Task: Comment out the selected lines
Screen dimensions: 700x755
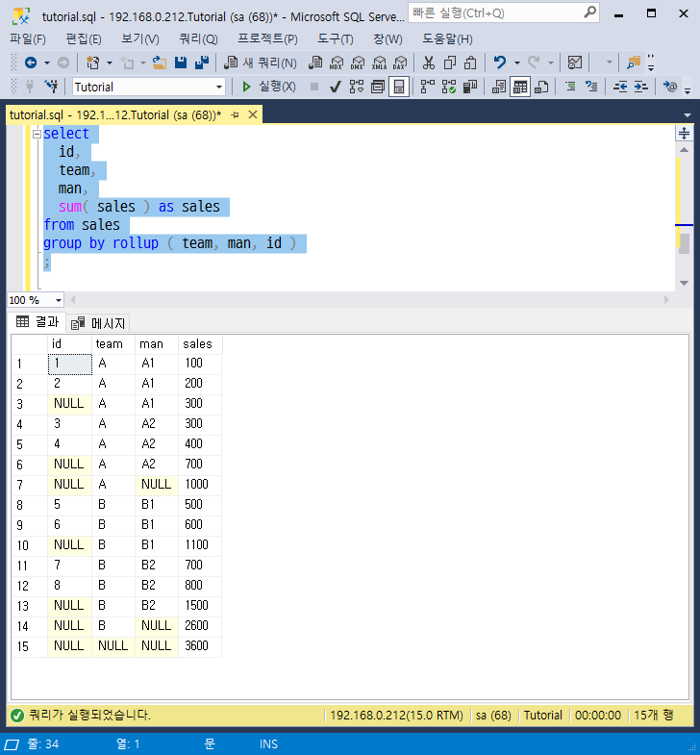Action: pos(570,87)
